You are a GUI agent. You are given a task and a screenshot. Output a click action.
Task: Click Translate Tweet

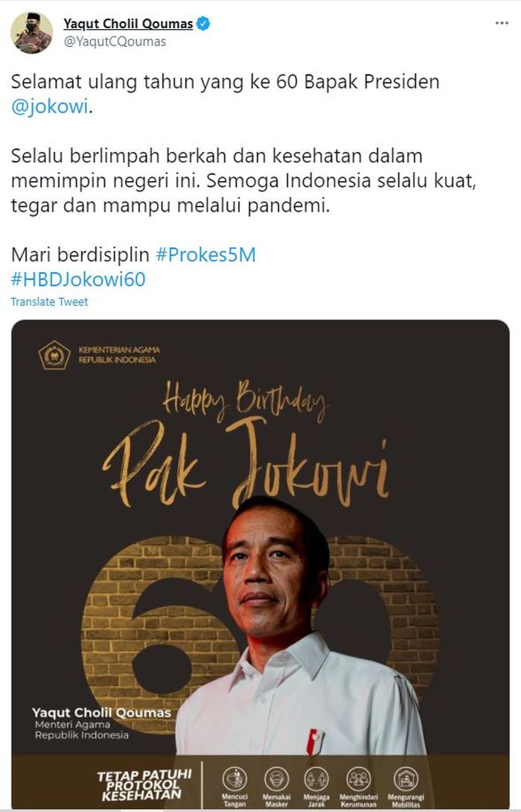[x=49, y=302]
